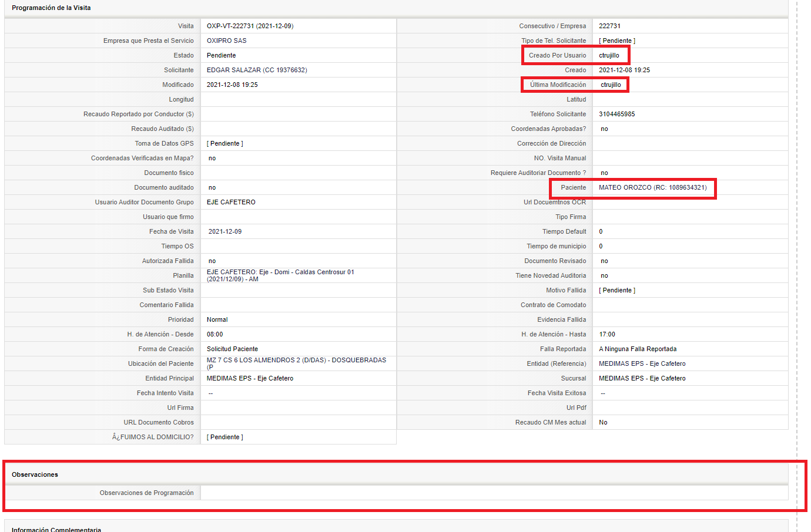Click Documento Revisado value no
Image resolution: width=811 pixels, height=532 pixels.
(604, 261)
